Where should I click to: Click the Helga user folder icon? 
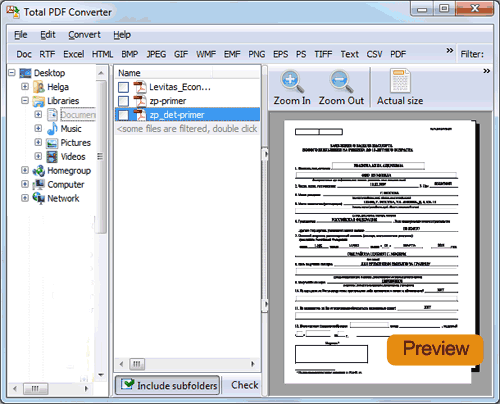click(x=39, y=87)
